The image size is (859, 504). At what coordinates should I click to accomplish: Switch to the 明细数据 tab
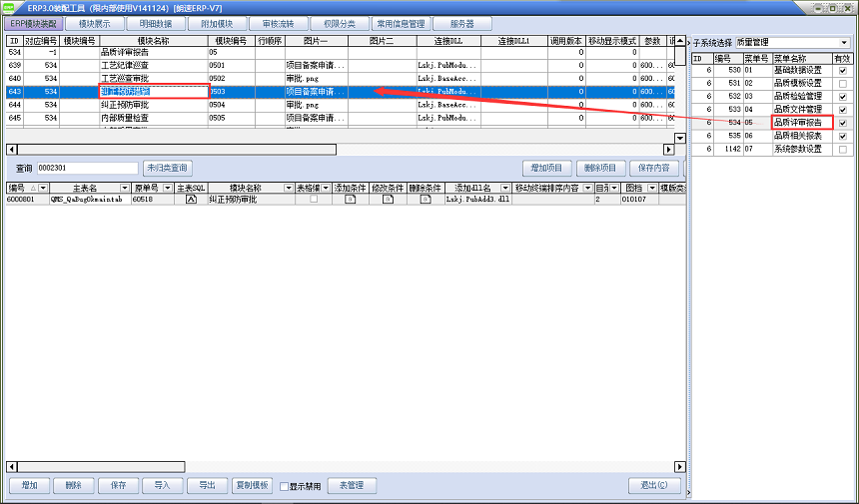(157, 23)
